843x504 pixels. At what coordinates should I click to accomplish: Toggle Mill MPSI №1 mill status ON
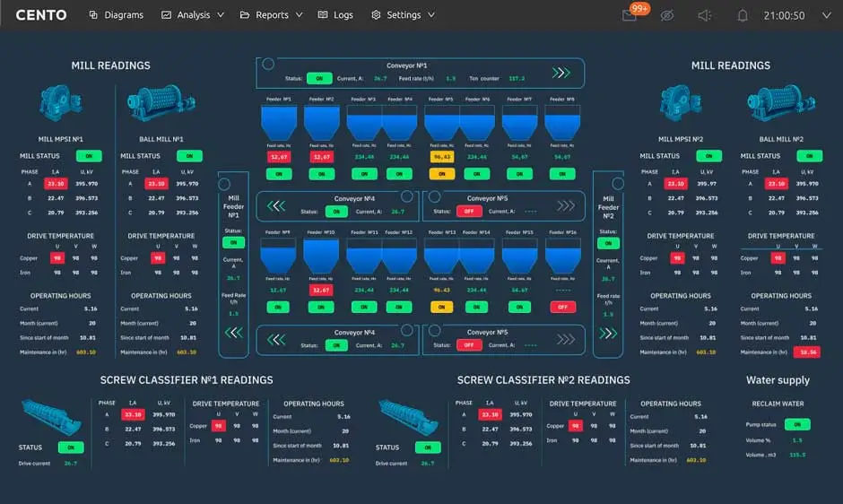89,156
